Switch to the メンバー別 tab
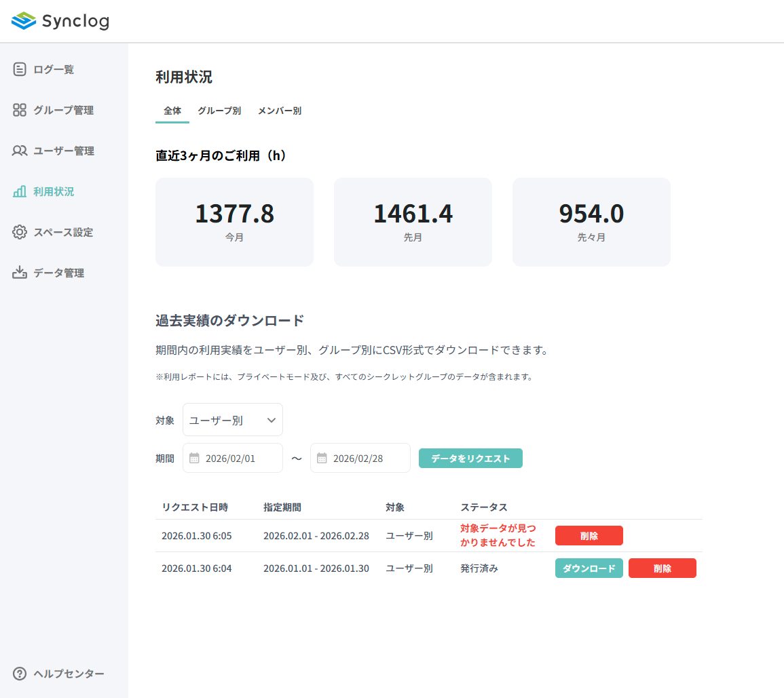The height and width of the screenshot is (698, 784). pos(279,111)
